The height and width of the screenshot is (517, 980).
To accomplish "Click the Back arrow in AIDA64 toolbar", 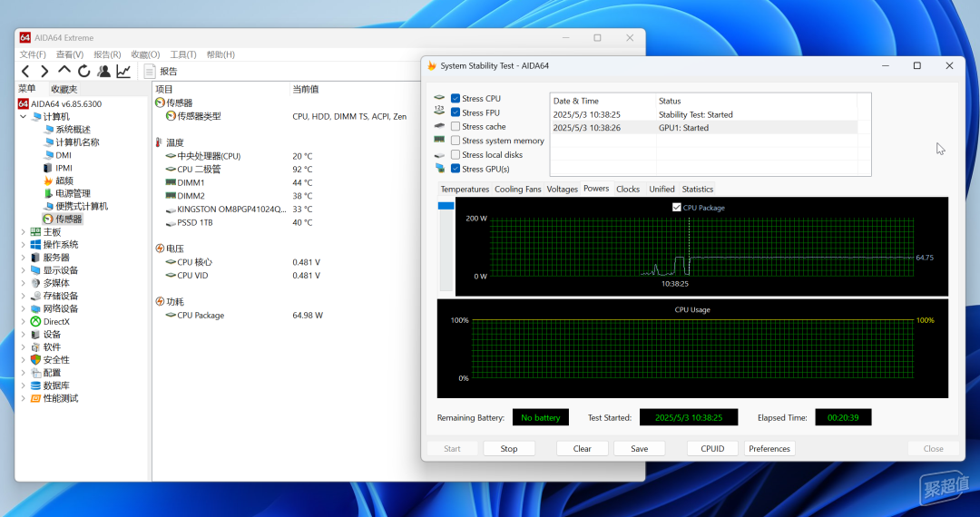I will coord(25,71).
